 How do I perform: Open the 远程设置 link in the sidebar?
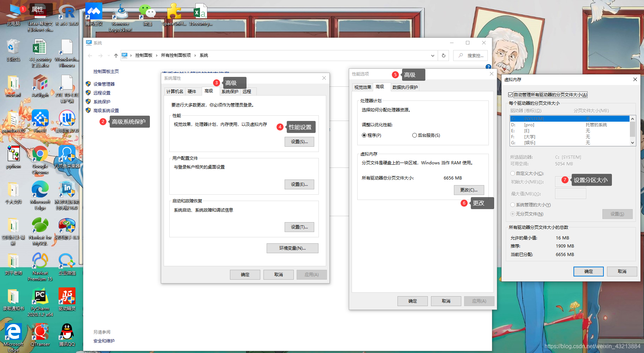pyautogui.click(x=102, y=93)
